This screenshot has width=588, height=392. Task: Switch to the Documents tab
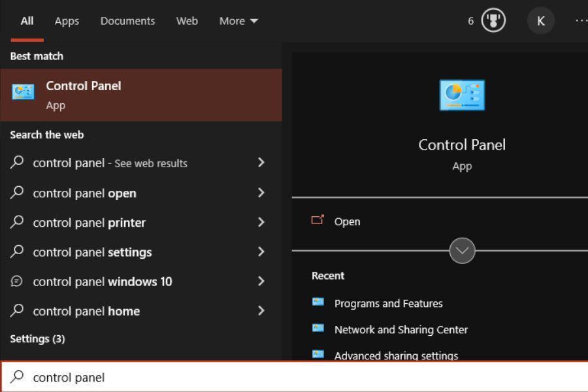point(127,21)
